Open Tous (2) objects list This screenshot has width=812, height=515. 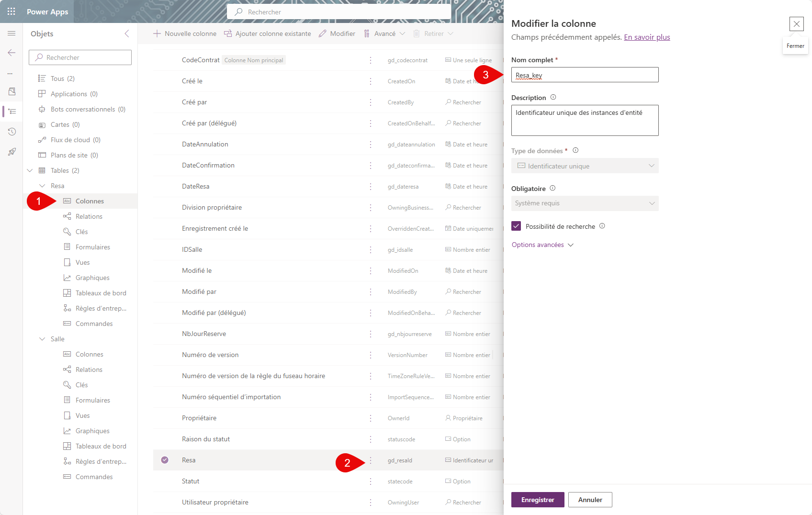pos(63,78)
